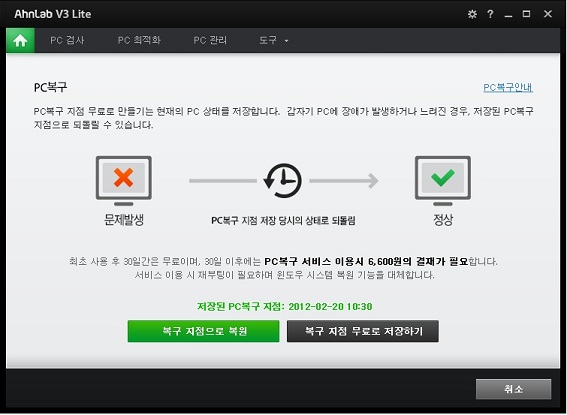Click the monitor icon with red X
This screenshot has height=415, width=567.
pos(124,181)
